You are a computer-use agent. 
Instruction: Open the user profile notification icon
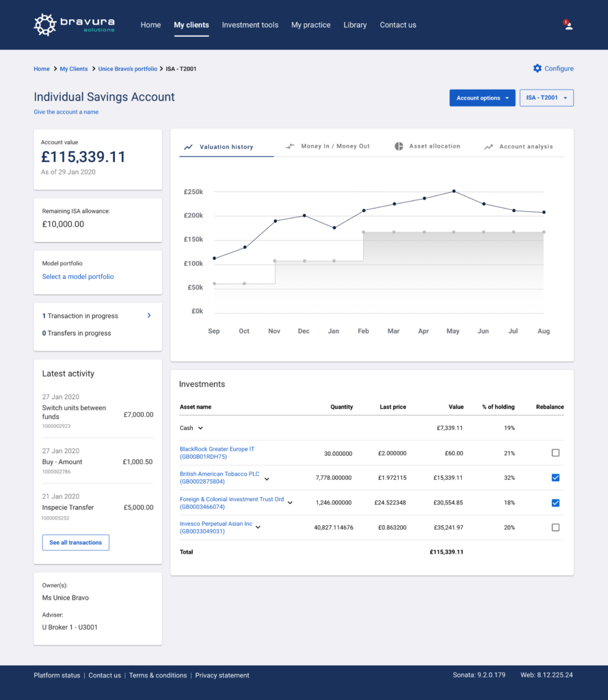click(x=568, y=25)
